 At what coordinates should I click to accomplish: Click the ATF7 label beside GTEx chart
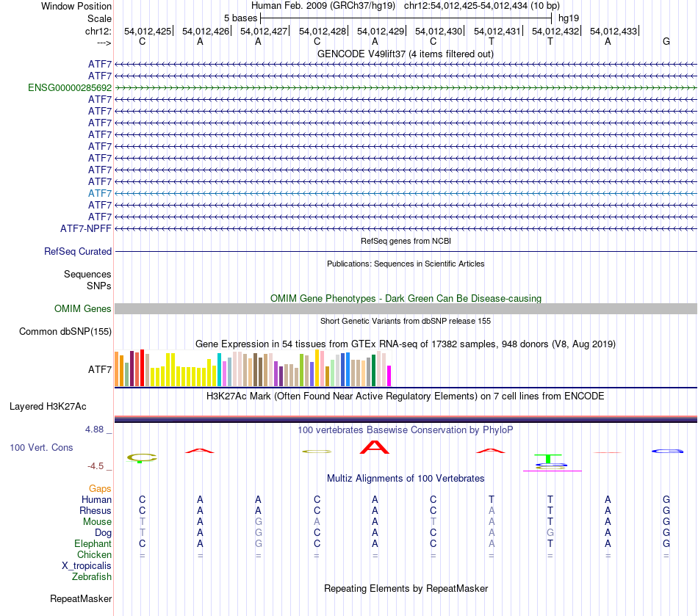coord(100,369)
